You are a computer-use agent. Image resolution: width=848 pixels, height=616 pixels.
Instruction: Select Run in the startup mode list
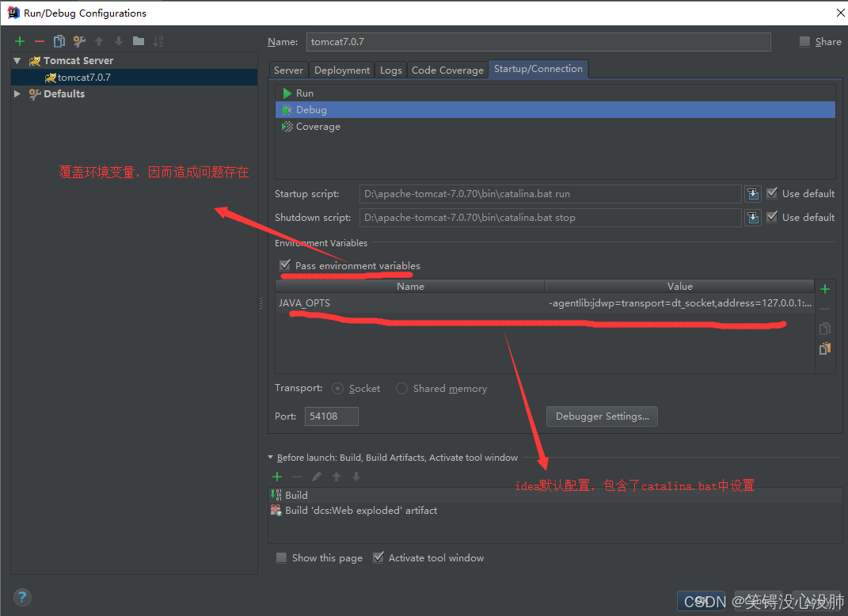[x=555, y=93]
